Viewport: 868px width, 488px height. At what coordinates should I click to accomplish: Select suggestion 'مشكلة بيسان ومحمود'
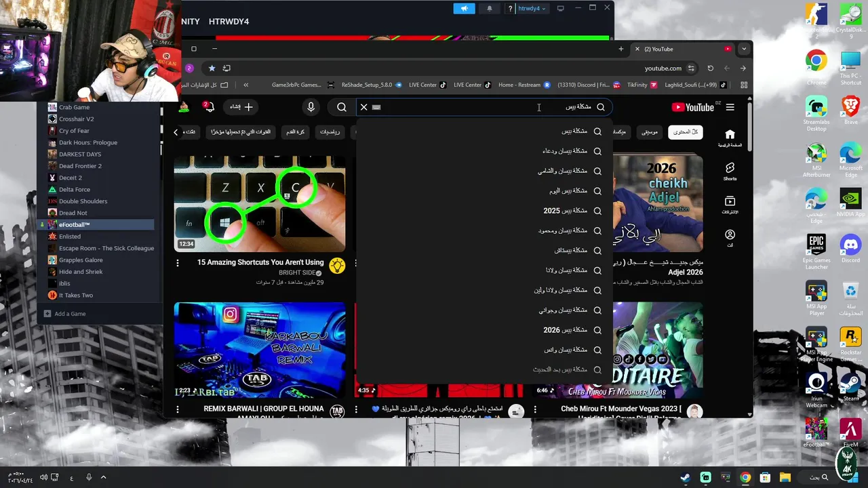(484, 230)
